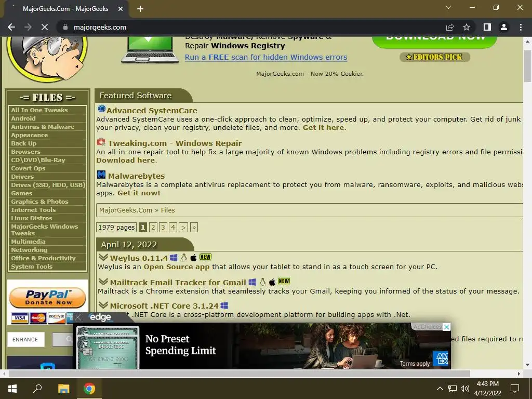The image size is (532, 399).
Task: Click the Tweaking.com Windows Repair icon
Action: tap(101, 142)
